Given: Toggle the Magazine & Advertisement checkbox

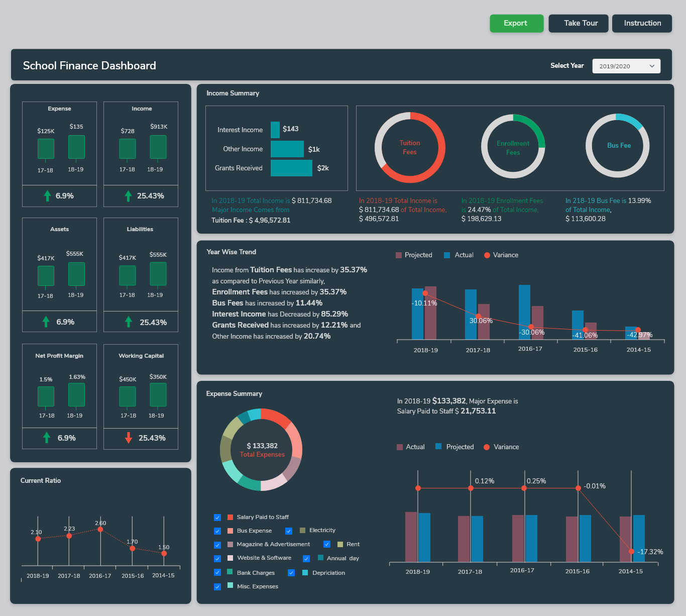Looking at the screenshot, I should click(217, 545).
